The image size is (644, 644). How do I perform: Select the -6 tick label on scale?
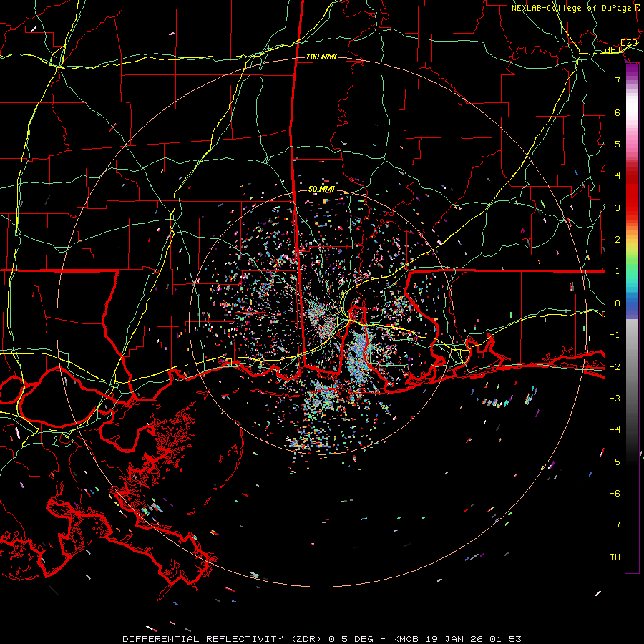point(615,494)
